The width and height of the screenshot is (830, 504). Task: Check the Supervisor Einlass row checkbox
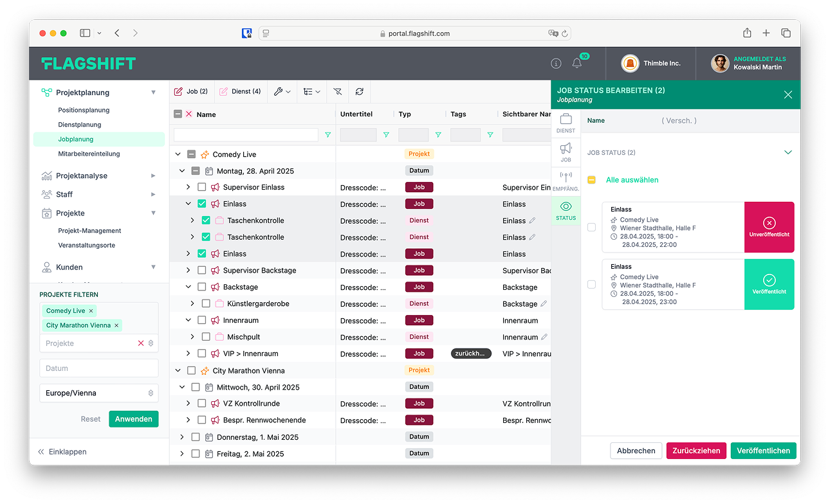pyautogui.click(x=201, y=187)
